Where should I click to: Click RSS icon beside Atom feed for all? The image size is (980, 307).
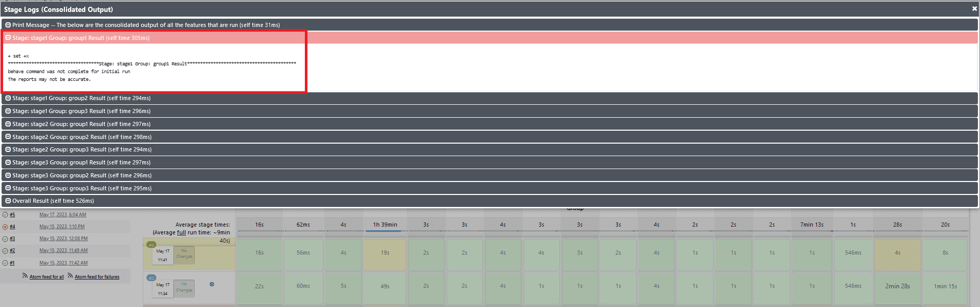click(25, 276)
